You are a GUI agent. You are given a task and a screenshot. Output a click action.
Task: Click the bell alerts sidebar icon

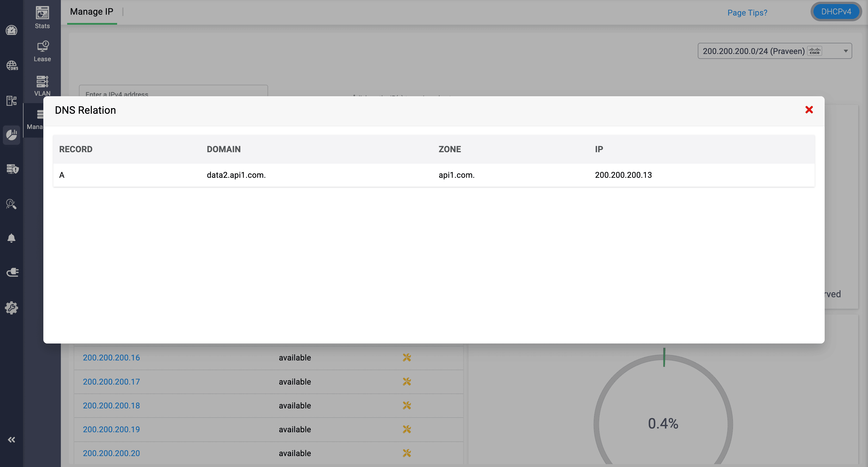point(11,238)
